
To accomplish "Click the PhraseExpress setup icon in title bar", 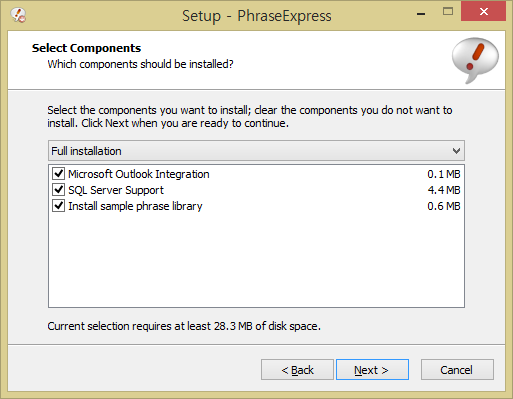I will coord(18,15).
